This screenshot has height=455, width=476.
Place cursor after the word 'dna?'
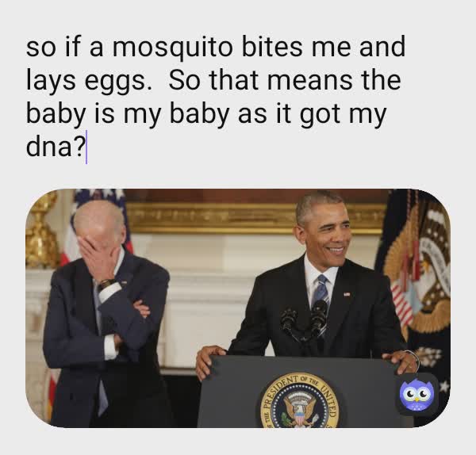86,147
